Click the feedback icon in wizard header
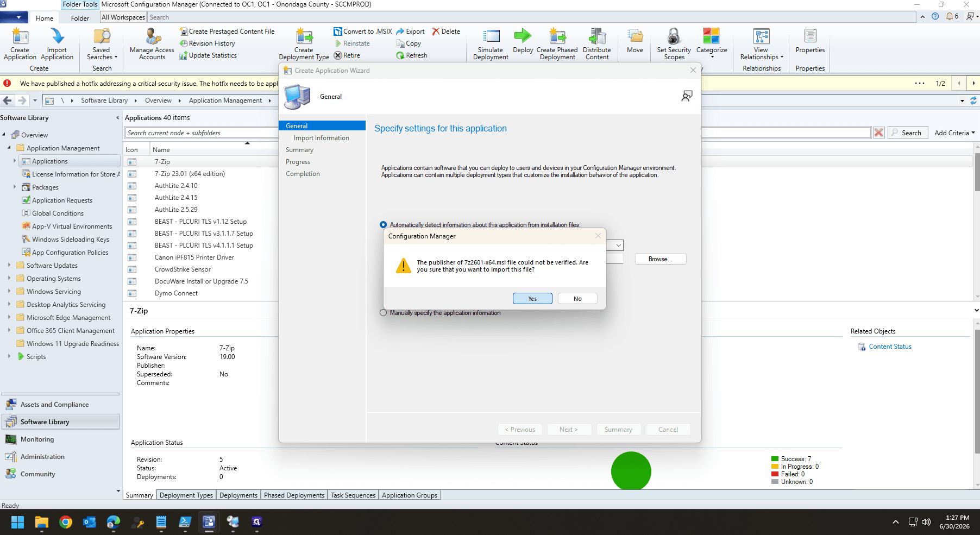This screenshot has height=535, width=980. pyautogui.click(x=687, y=96)
